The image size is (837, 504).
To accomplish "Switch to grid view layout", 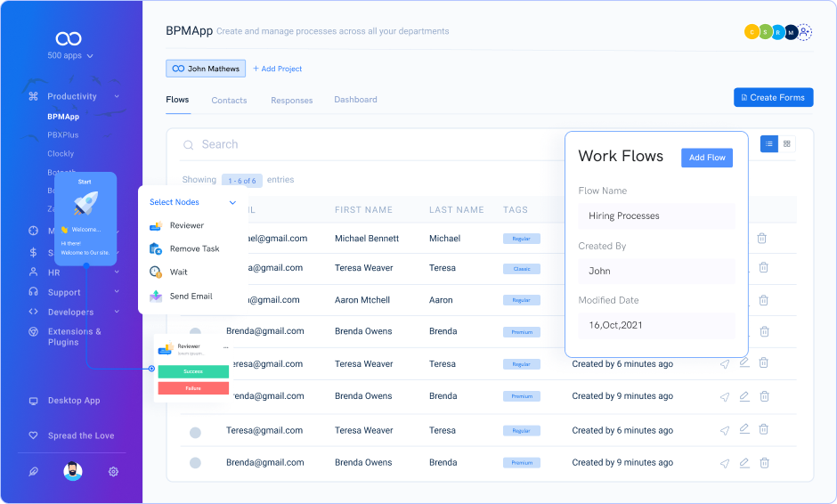I will coord(787,143).
